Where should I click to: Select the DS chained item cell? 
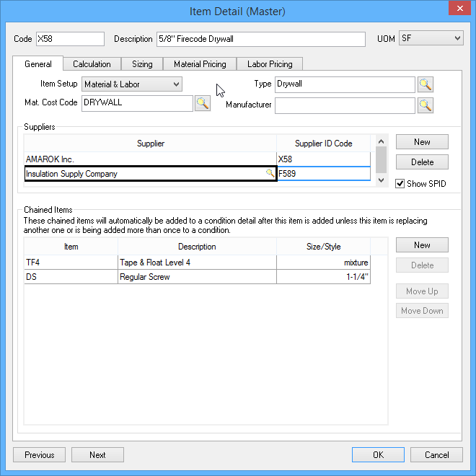click(71, 277)
